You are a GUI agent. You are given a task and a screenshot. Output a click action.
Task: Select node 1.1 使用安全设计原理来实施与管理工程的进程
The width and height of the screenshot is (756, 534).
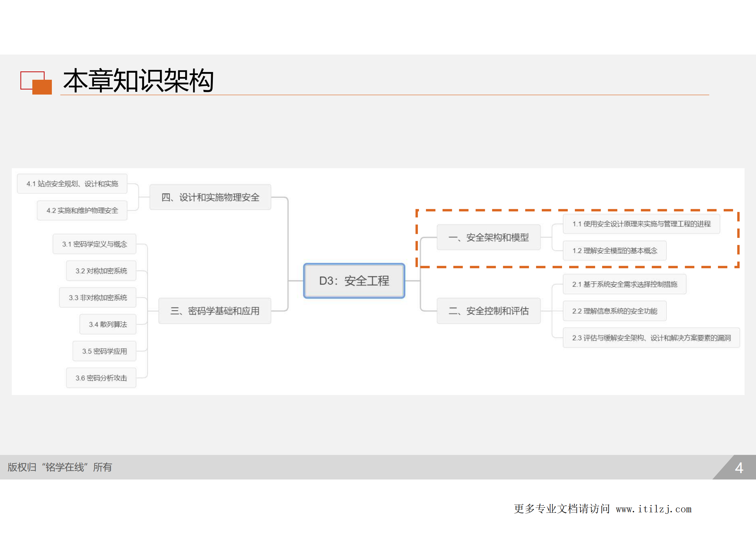[641, 224]
